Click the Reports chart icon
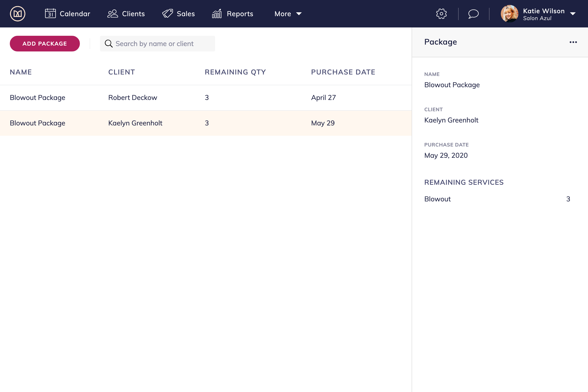 pos(217,14)
